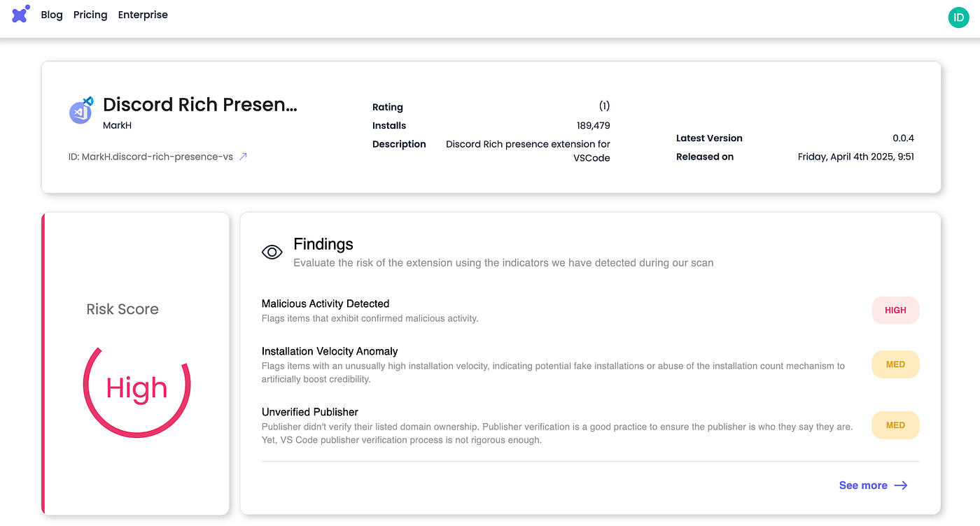Click the purple logo icon in header
The image size is (980, 526).
coord(21,14)
